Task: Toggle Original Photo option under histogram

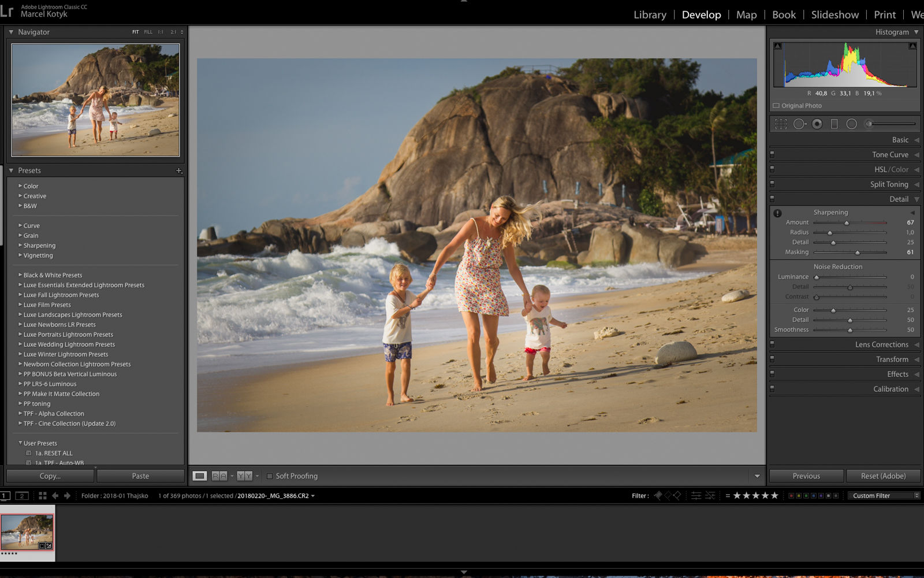Action: pyautogui.click(x=776, y=106)
